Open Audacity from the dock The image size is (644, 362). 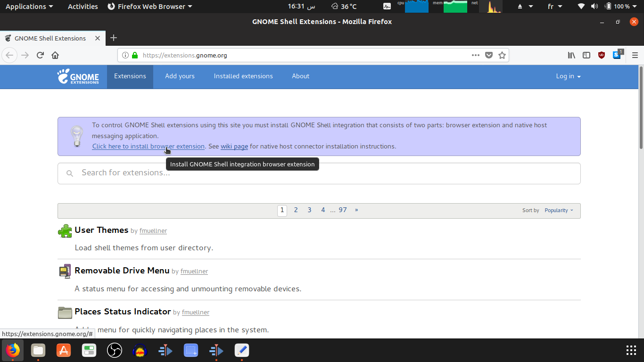tap(140, 350)
